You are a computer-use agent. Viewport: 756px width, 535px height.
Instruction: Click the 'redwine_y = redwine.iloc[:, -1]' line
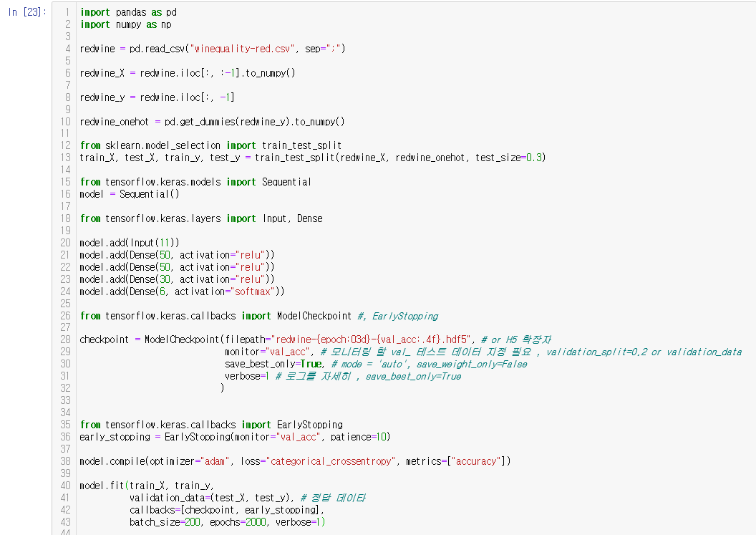point(157,97)
